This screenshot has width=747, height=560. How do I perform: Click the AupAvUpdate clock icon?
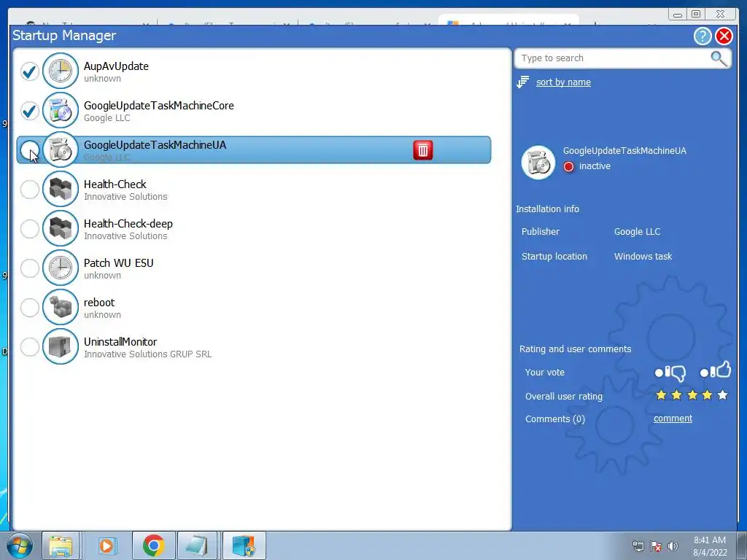61,71
